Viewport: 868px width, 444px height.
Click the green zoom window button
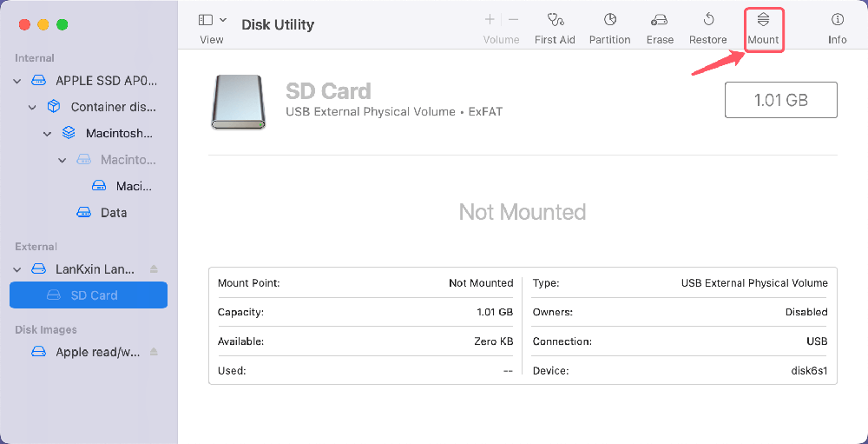(x=62, y=24)
